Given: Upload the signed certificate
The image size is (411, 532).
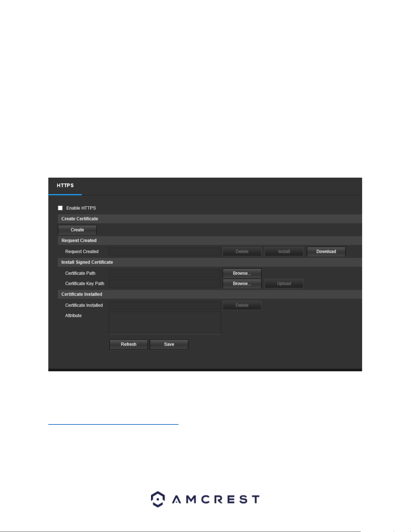Looking at the screenshot, I should [x=284, y=284].
